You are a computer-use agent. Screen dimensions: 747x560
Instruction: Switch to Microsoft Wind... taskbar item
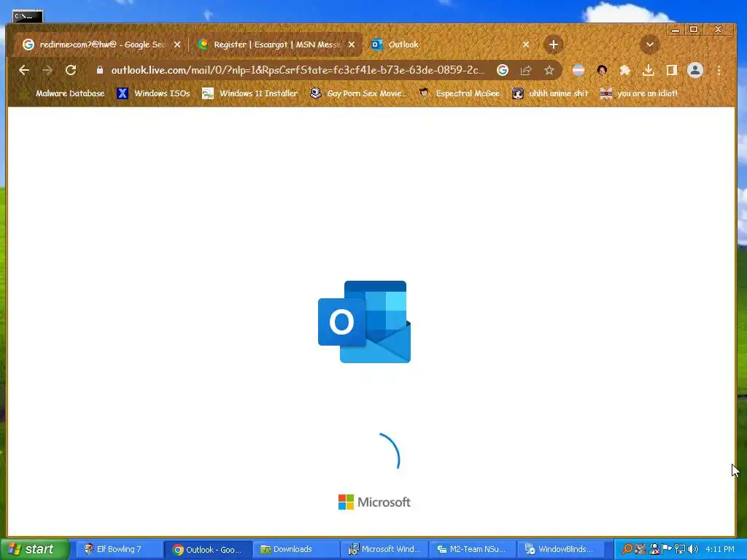(384, 550)
